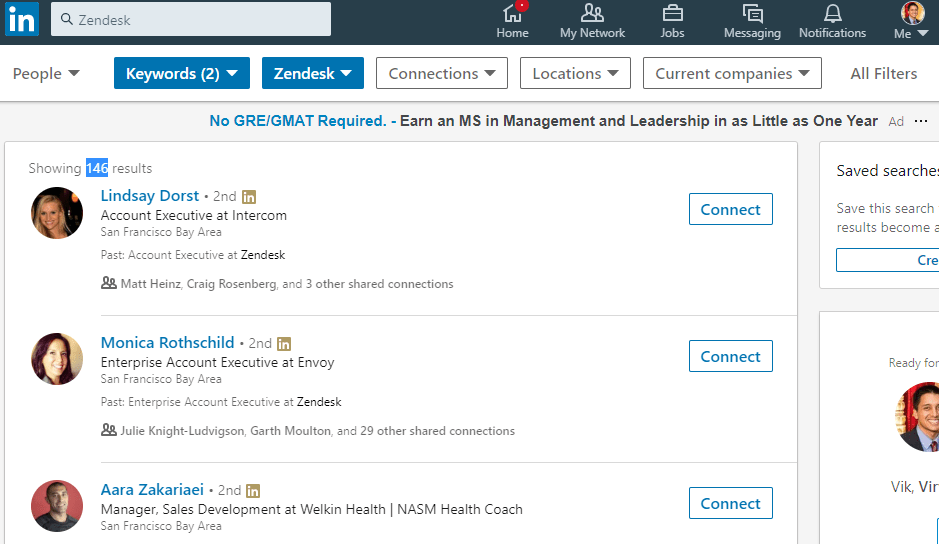Open Messaging chat icon
This screenshot has width=939, height=544.
[752, 14]
